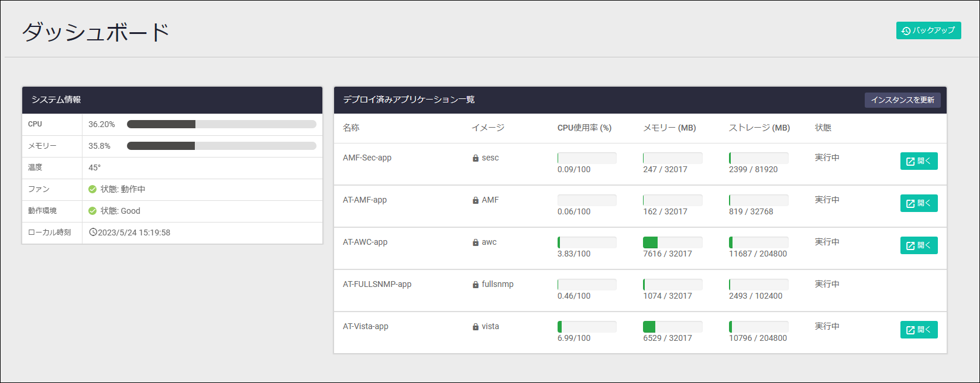
Task: Click the 2023/5/24 15:19:58 local time
Action: click(x=134, y=232)
